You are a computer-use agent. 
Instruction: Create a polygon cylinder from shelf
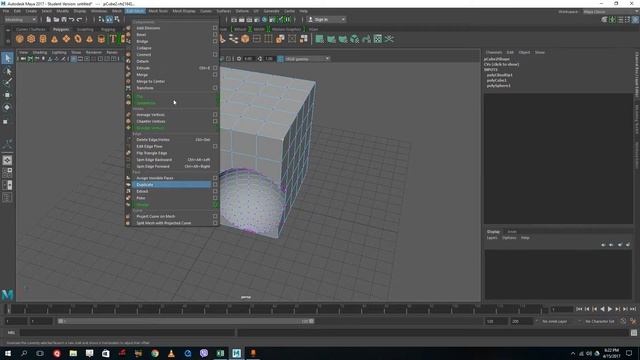tap(43, 39)
